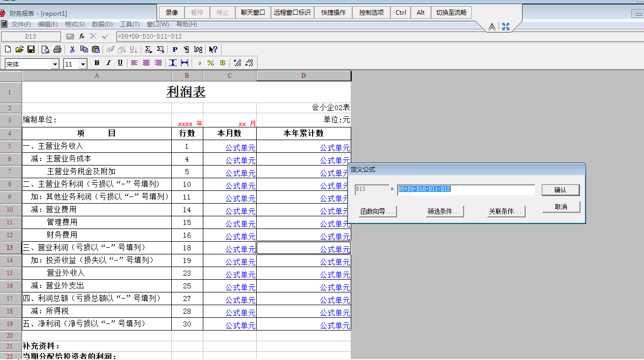Click the 关联条件... button

(506, 211)
